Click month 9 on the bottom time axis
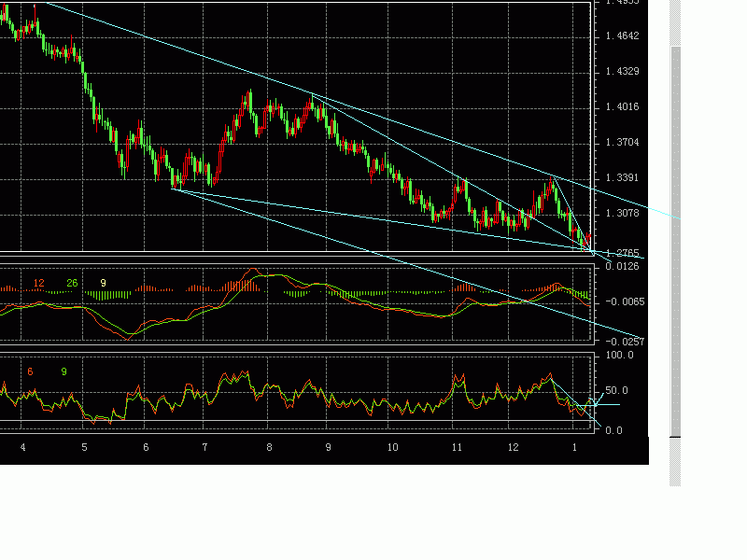Viewport: 747px width, 560px height. (x=329, y=448)
